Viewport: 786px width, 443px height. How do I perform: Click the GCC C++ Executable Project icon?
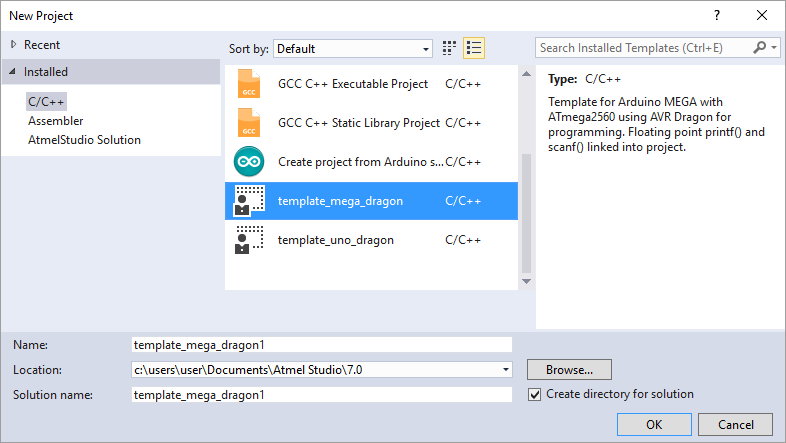249,84
